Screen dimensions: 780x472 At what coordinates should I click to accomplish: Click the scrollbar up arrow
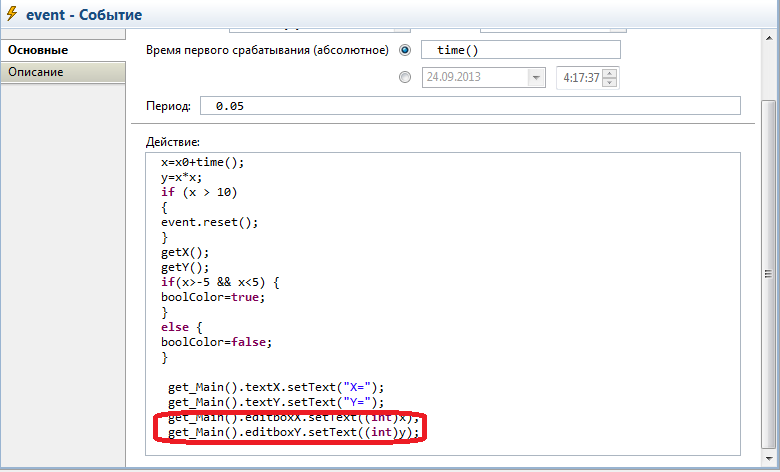tap(768, 38)
